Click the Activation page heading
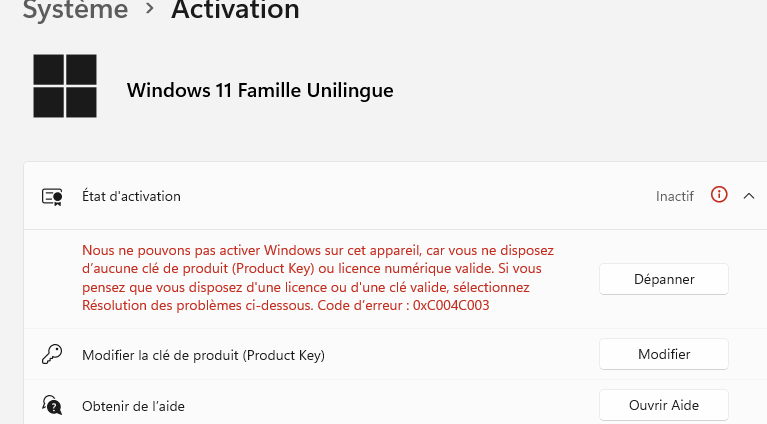This screenshot has width=767, height=424. (235, 11)
